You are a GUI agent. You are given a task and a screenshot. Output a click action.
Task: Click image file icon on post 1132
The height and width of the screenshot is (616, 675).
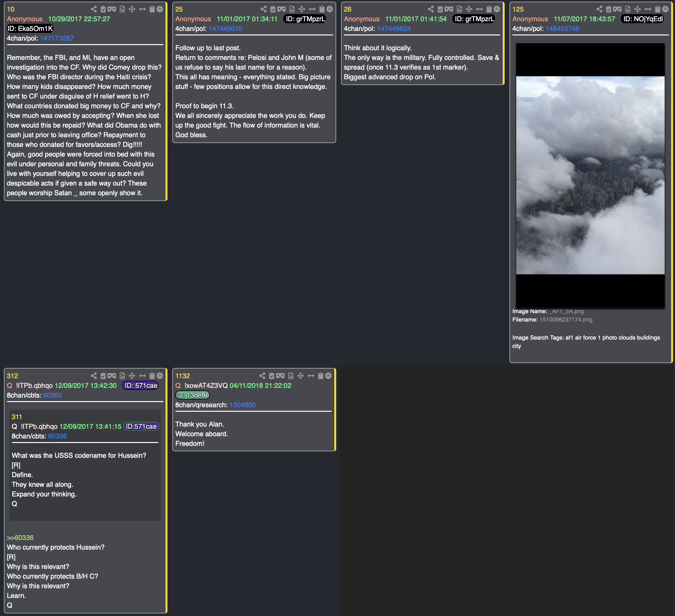(x=290, y=376)
